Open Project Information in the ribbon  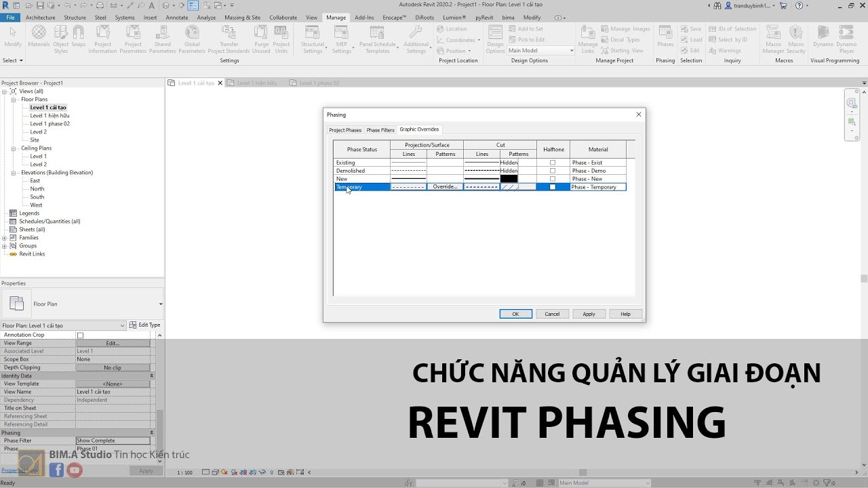tap(103, 39)
